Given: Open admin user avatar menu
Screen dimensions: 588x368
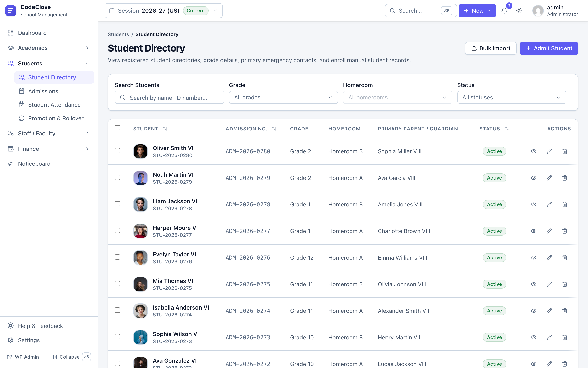Looking at the screenshot, I should tap(538, 11).
